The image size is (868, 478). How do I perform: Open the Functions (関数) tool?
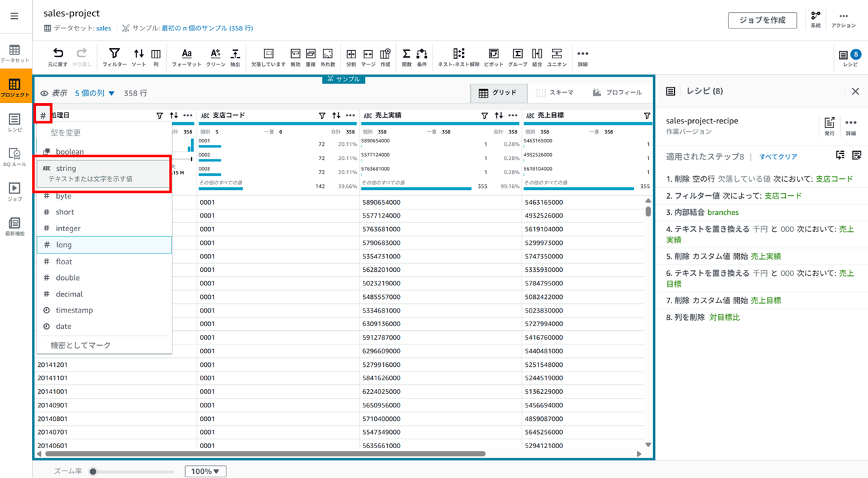pyautogui.click(x=406, y=57)
